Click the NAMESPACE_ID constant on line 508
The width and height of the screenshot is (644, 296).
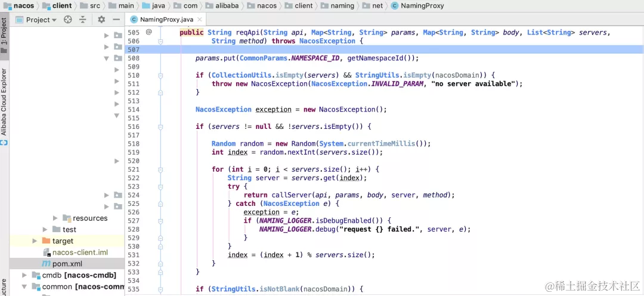click(315, 58)
